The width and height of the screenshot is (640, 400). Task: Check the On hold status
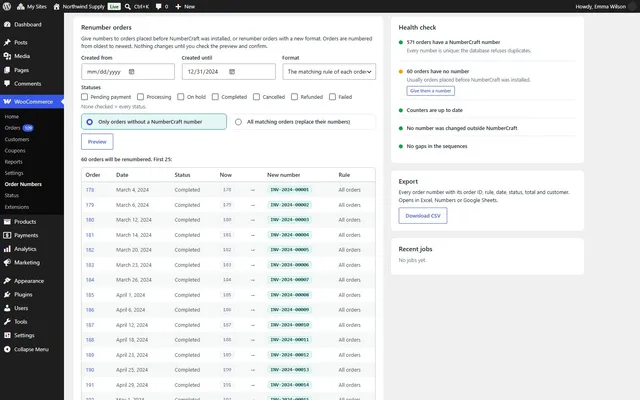pyautogui.click(x=180, y=97)
